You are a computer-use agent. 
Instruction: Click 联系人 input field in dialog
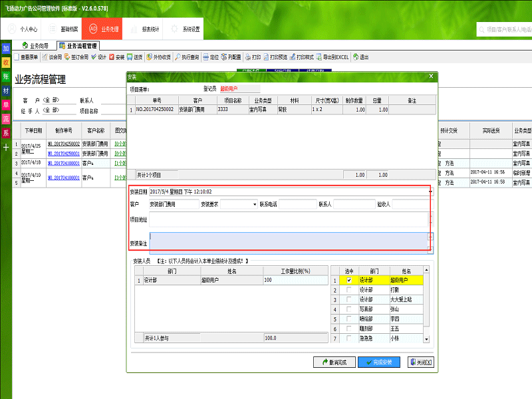point(354,204)
